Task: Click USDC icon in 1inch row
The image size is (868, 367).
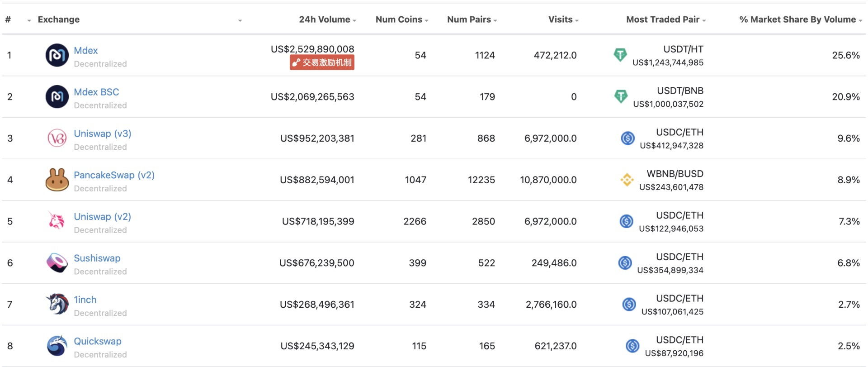Action: click(x=629, y=304)
